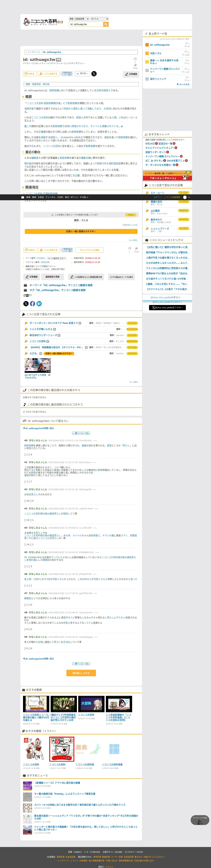Share on Facebook below the article
Image resolution: width=211 pixels, height=868 pixels.
[32, 304]
